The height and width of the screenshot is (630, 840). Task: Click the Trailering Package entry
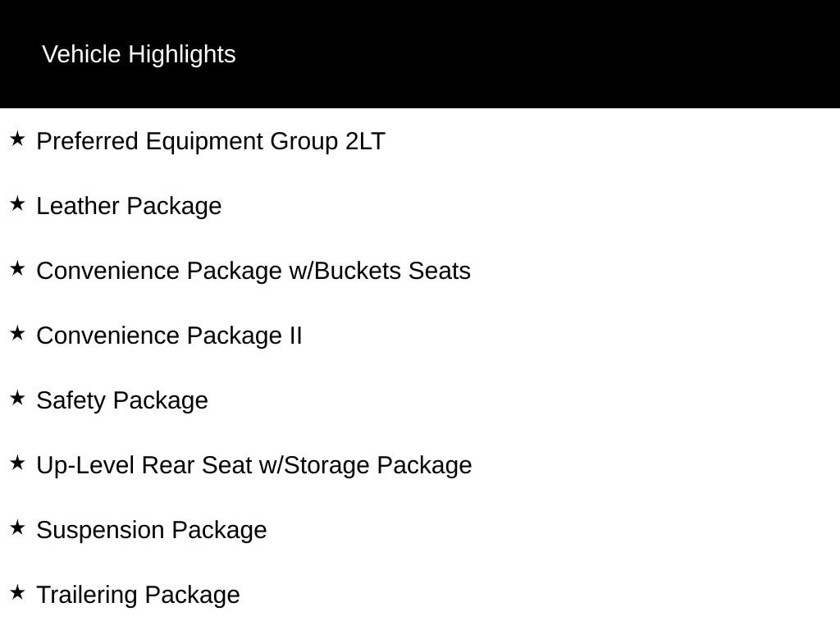click(x=138, y=596)
